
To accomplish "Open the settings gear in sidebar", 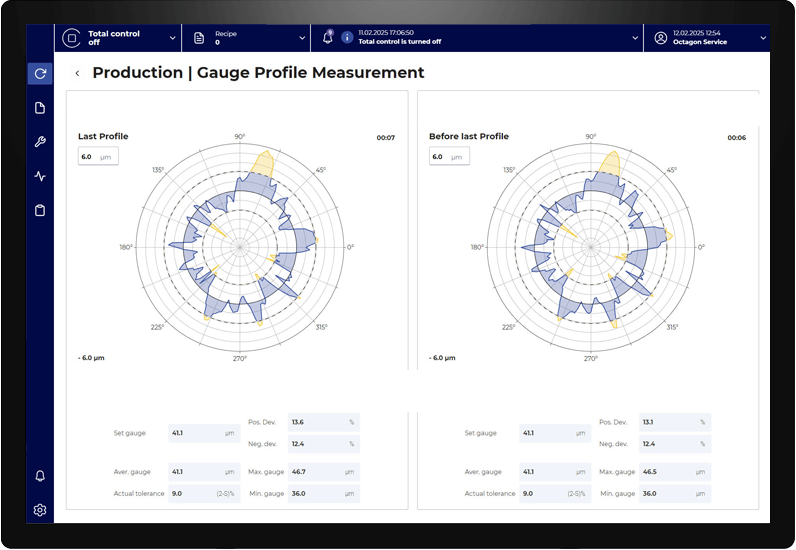I will click(40, 510).
